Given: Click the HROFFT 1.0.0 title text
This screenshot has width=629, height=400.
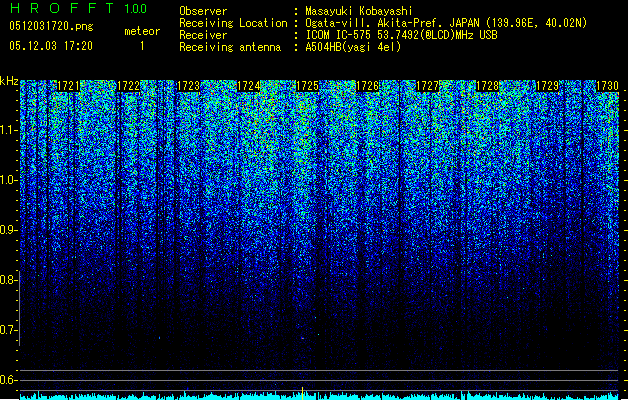Looking at the screenshot, I should (78, 8).
